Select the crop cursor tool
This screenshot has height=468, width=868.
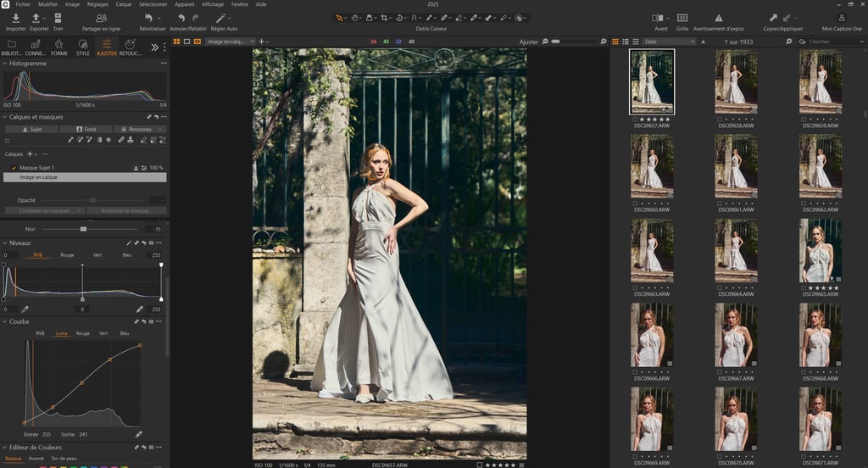pos(386,17)
